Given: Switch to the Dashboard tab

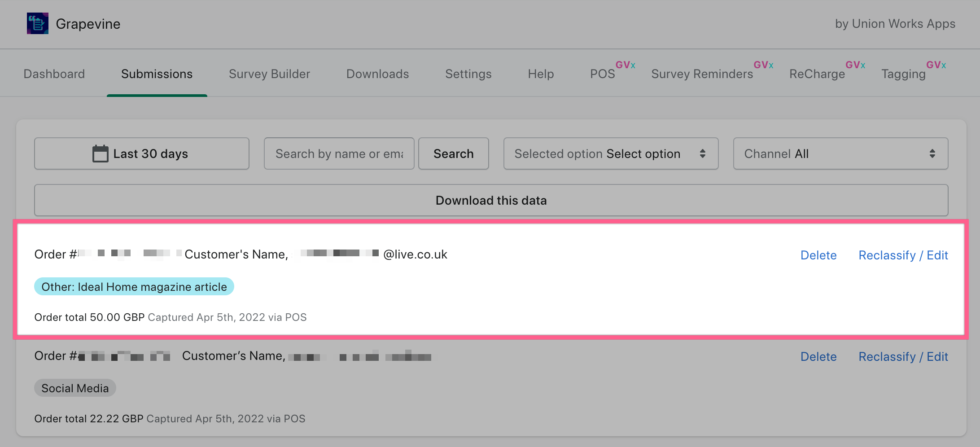Looking at the screenshot, I should (x=54, y=74).
